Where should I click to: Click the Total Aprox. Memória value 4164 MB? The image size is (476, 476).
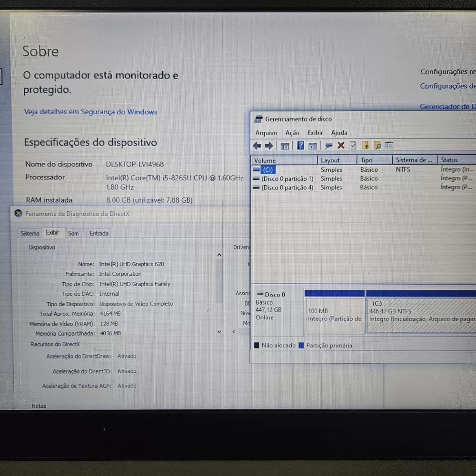tap(110, 313)
